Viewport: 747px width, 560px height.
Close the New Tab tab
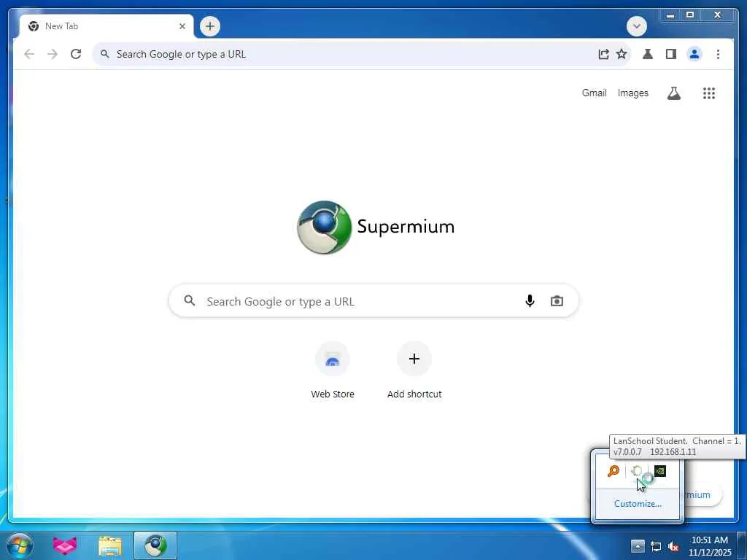pos(182,26)
